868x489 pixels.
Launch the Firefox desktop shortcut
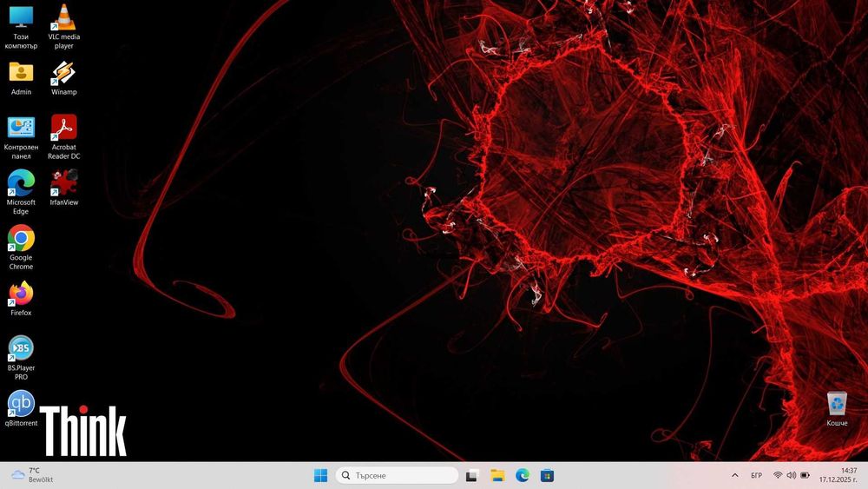(x=21, y=299)
